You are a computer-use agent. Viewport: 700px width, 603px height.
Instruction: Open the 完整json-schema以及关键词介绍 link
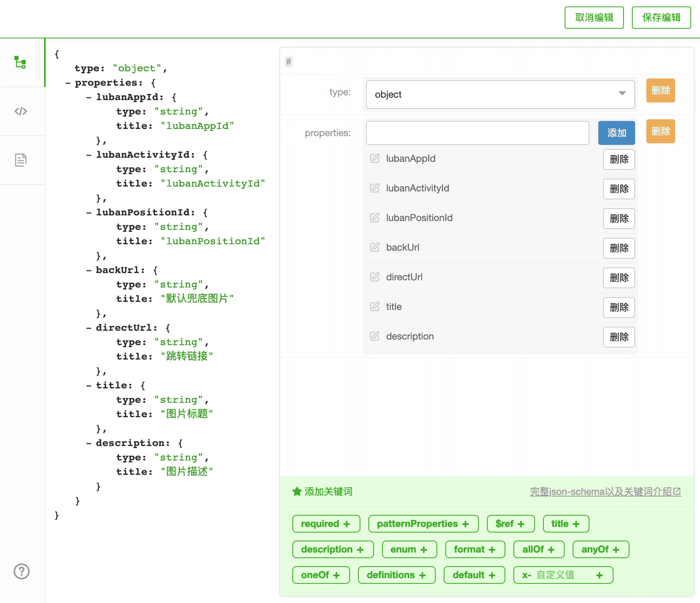(605, 492)
